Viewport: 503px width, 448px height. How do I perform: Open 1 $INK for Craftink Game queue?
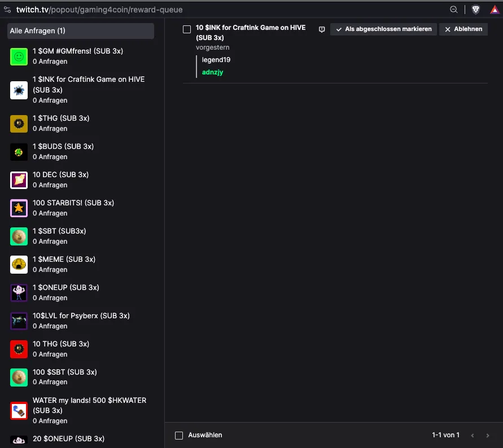81,90
